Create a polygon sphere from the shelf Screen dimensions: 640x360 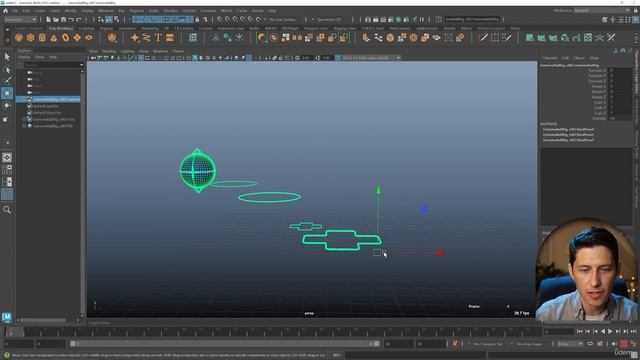[x=19, y=38]
